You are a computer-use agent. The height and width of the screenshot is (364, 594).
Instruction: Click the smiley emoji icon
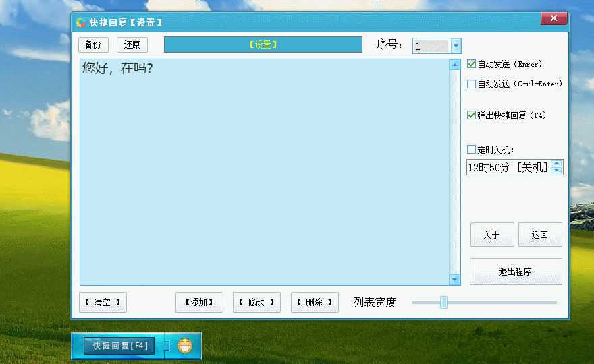click(x=185, y=346)
